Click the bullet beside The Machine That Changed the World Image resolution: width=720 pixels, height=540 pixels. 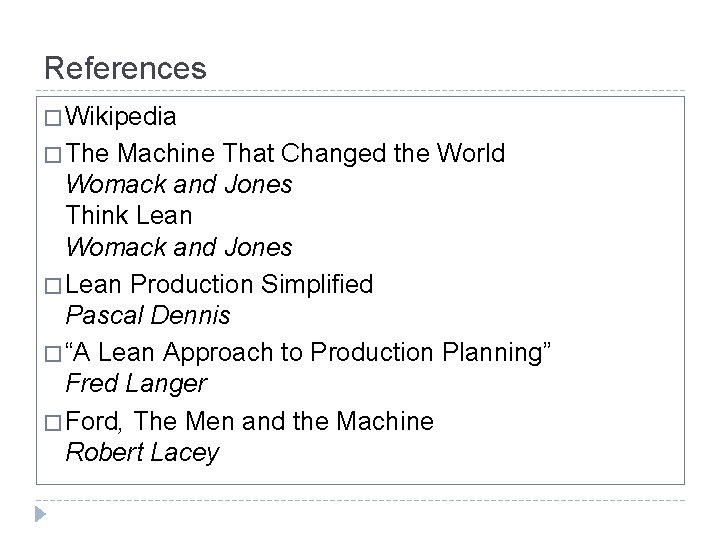click(x=53, y=155)
